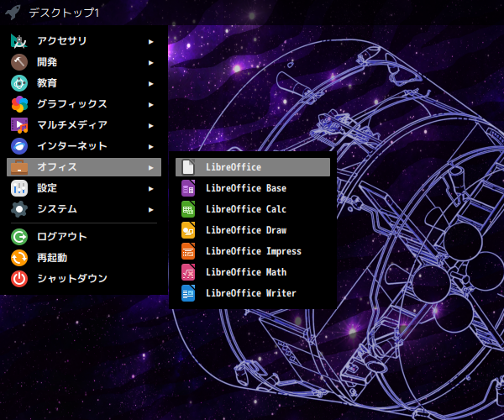Click the red シャットダウン power icon
Viewport: 504px width, 420px height.
pos(19,279)
